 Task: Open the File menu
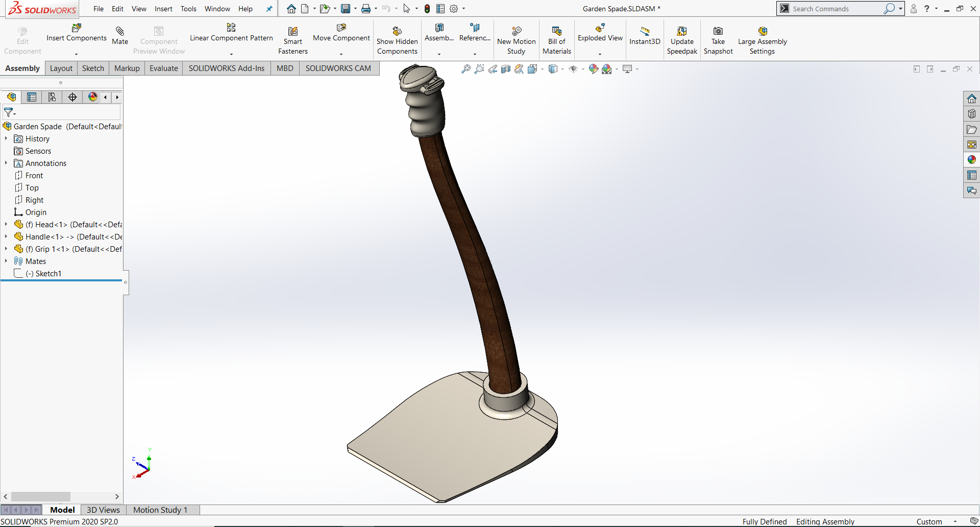[x=99, y=9]
